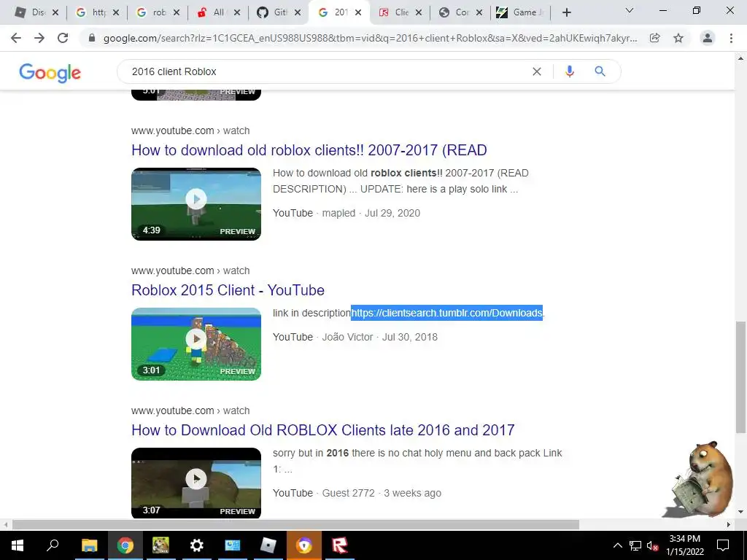Click 'mapled · Jul 29, 2020' text
The image size is (747, 560).
[371, 213]
